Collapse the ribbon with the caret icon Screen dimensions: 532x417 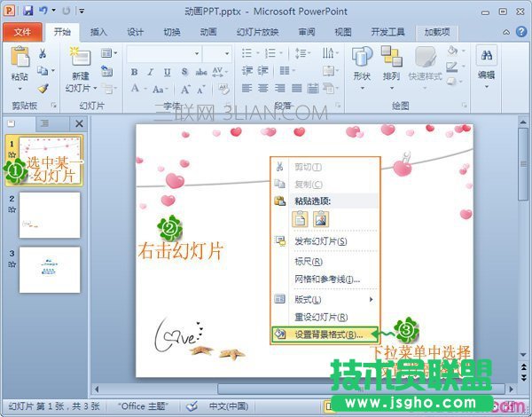click(506, 32)
